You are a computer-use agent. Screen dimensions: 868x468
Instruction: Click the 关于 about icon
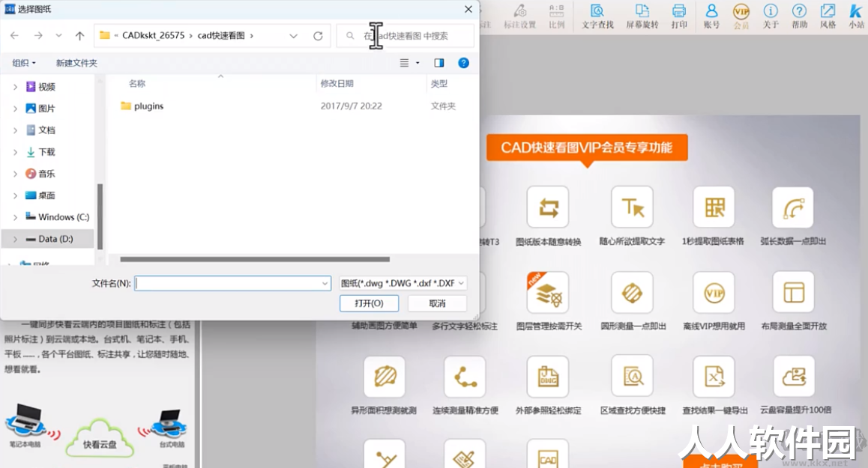(771, 16)
